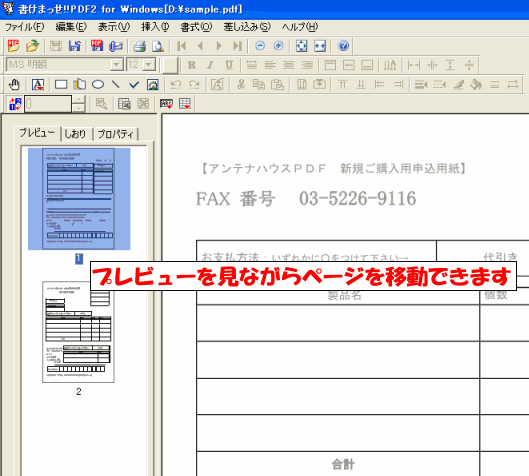Switch to the プロパティ tab
The height and width of the screenshot is (476, 529).
[115, 134]
